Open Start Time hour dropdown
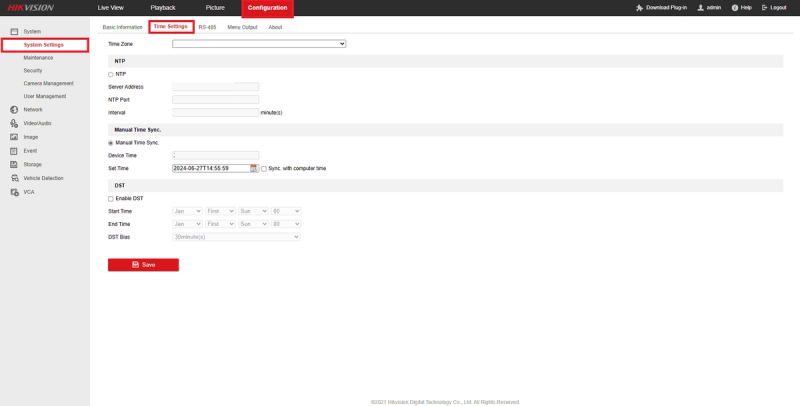800x406 pixels. click(286, 211)
